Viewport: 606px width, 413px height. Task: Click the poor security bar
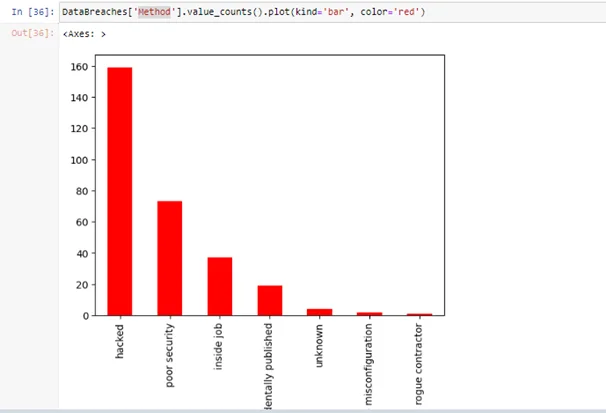point(170,258)
